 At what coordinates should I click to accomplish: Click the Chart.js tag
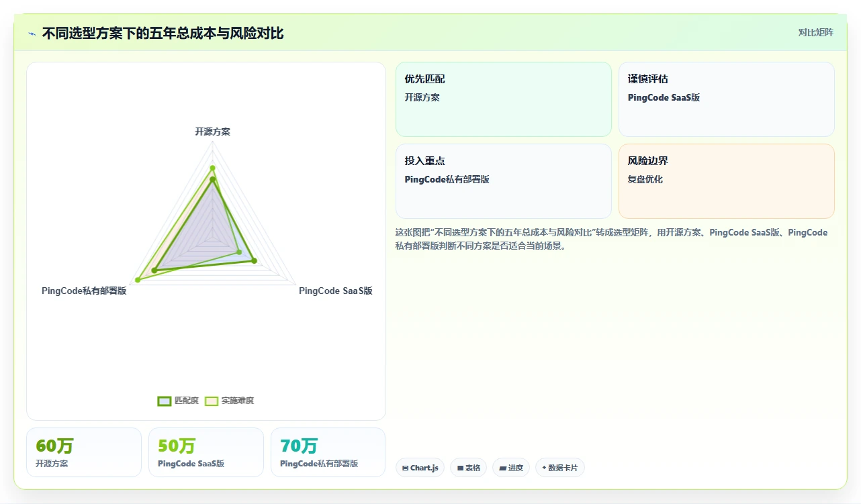pyautogui.click(x=420, y=468)
